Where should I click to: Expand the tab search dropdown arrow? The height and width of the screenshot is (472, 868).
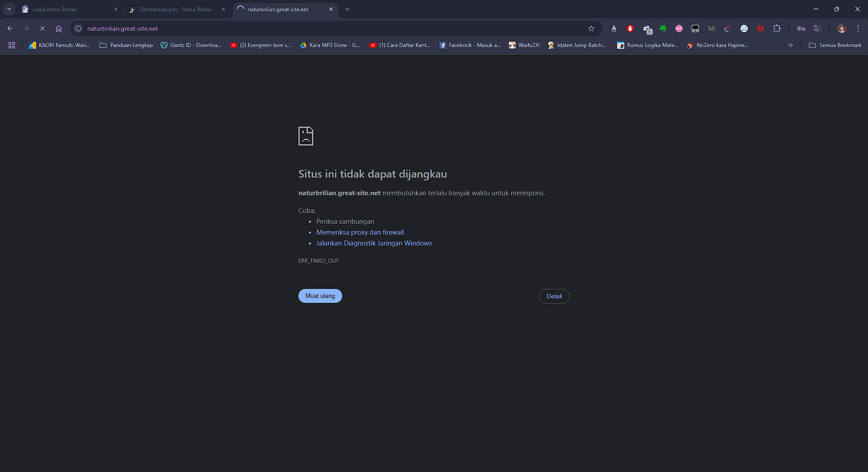click(x=9, y=9)
